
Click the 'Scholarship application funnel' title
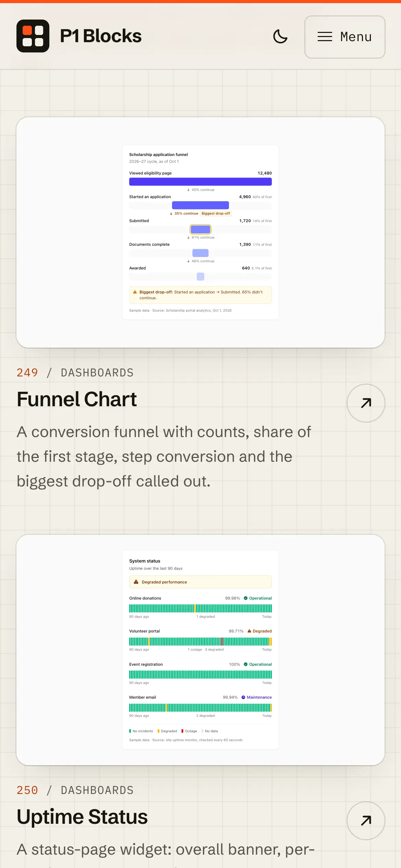click(x=158, y=155)
